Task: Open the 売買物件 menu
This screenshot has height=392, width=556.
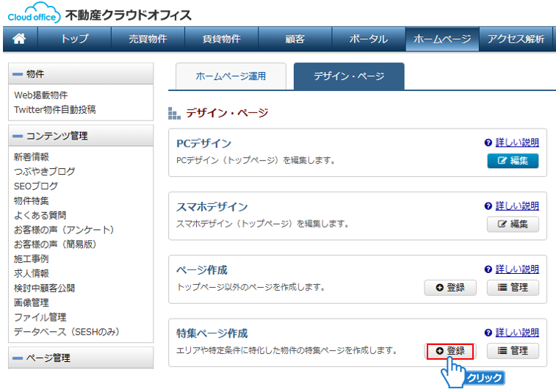Action: tap(148, 39)
